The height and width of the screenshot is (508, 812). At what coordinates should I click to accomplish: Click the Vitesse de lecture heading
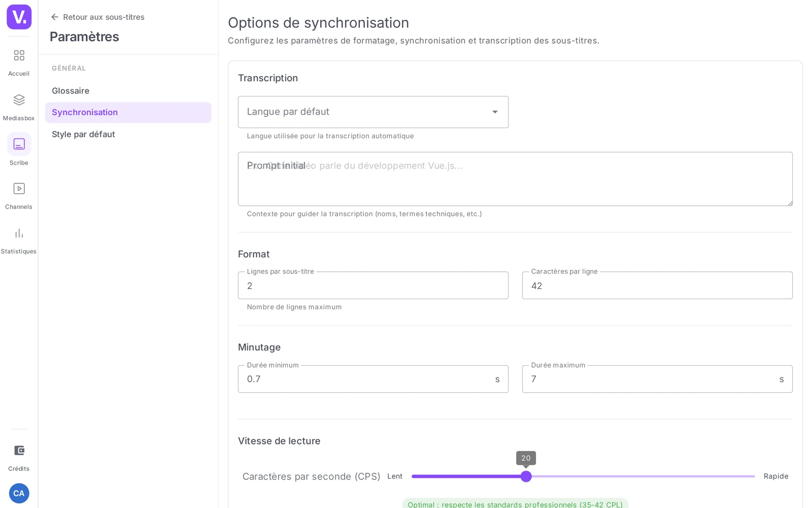point(279,441)
